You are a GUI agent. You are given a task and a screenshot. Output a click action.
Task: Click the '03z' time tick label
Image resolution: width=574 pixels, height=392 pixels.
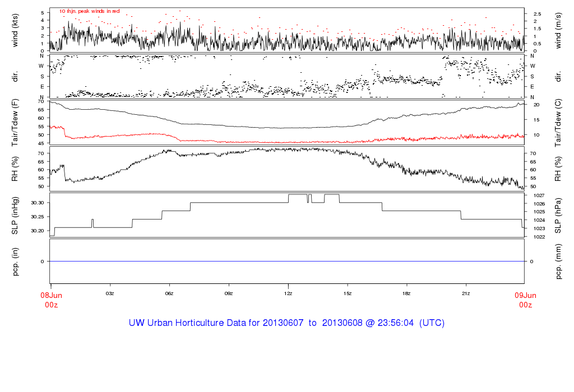pos(110,293)
